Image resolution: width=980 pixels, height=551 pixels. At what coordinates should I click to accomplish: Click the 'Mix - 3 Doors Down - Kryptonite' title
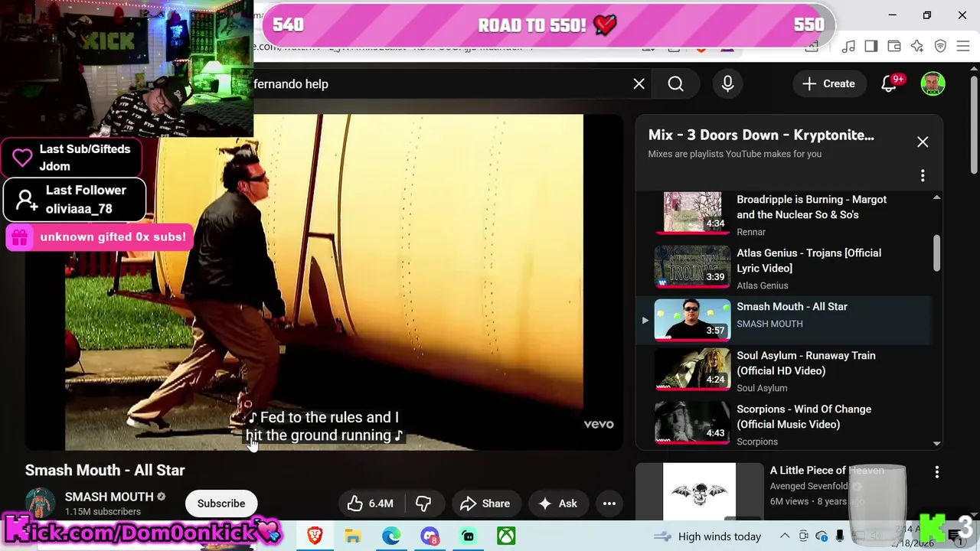pyautogui.click(x=761, y=135)
